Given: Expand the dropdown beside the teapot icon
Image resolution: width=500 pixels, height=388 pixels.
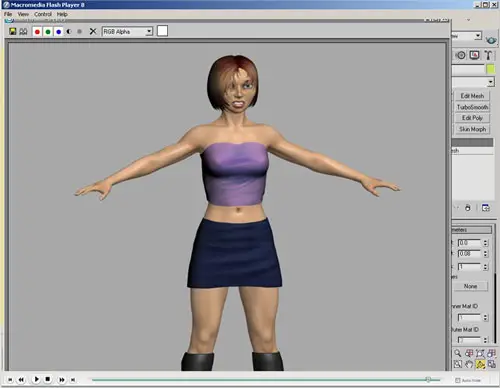Looking at the screenshot, I should [x=478, y=36].
